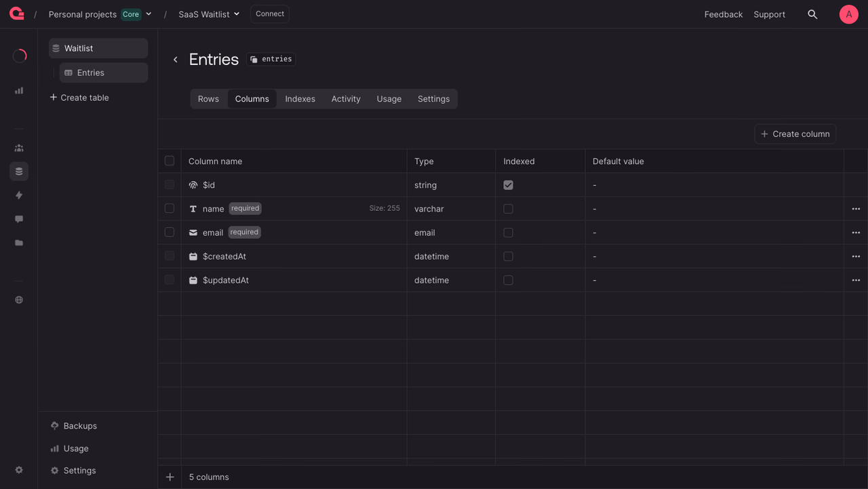Image resolution: width=868 pixels, height=489 pixels.
Task: Click the text type icon beside name
Action: tap(193, 209)
